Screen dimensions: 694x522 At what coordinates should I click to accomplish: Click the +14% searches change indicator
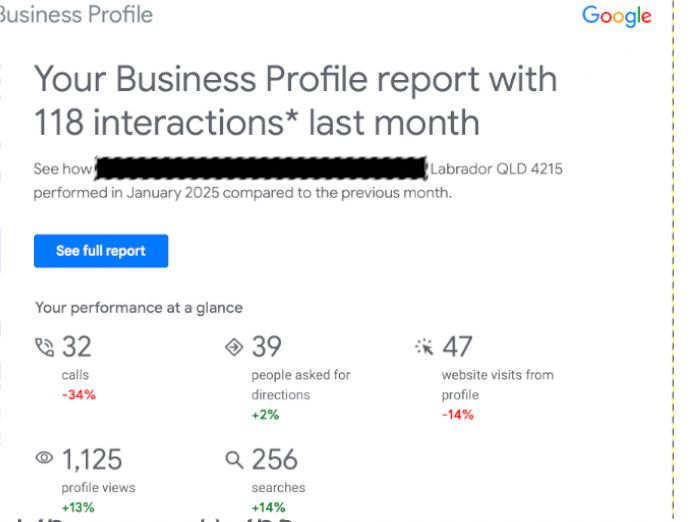pyautogui.click(x=269, y=507)
